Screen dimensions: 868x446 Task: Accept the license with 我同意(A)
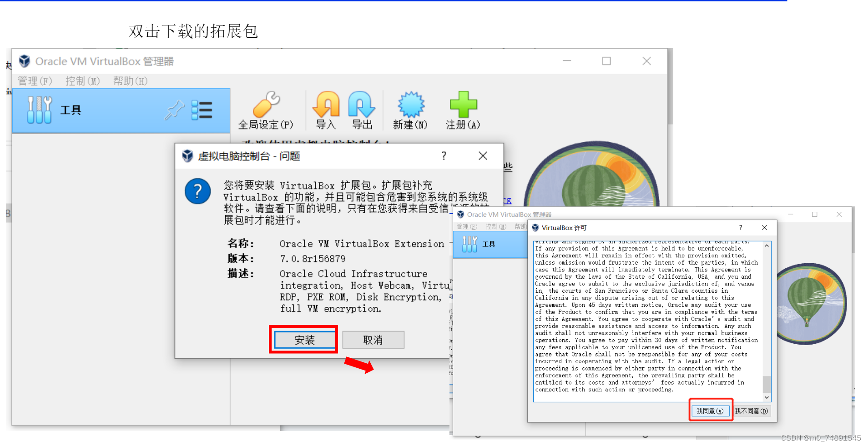[710, 411]
